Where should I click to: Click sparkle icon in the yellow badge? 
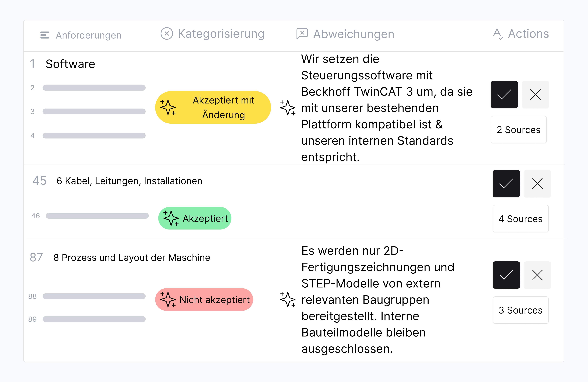point(168,107)
